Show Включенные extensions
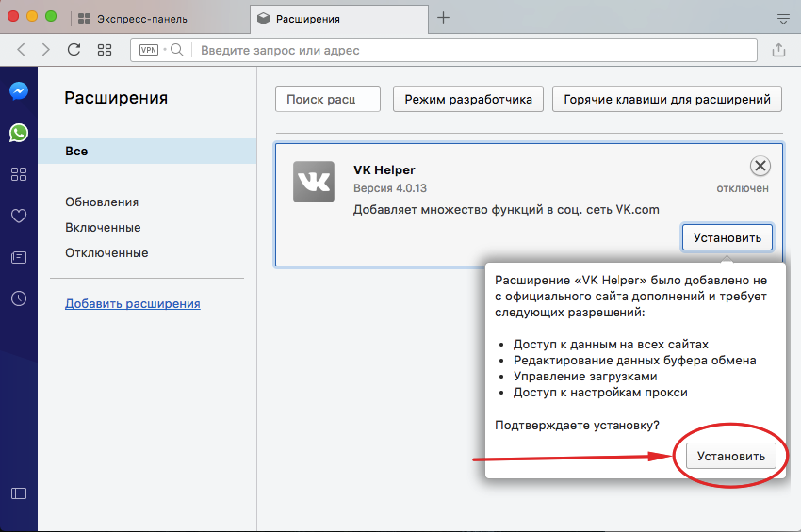Viewport: 801px width, 532px height. (x=103, y=228)
